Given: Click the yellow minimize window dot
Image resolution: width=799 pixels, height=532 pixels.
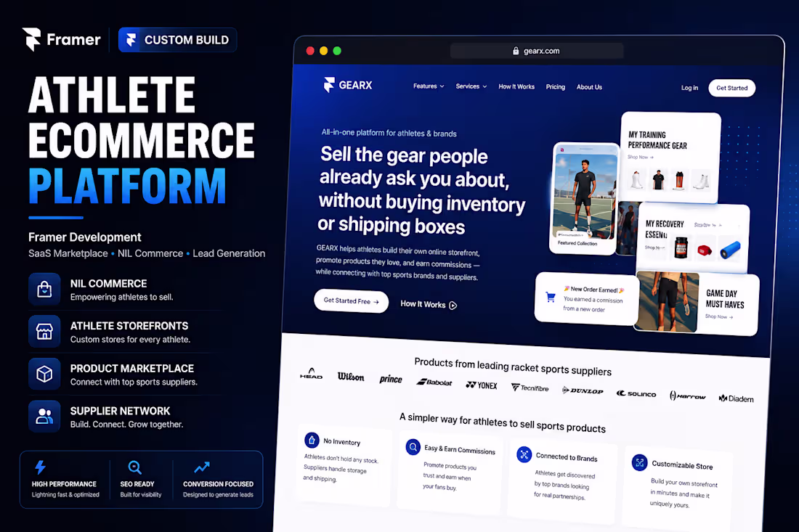Looking at the screenshot, I should (323, 51).
